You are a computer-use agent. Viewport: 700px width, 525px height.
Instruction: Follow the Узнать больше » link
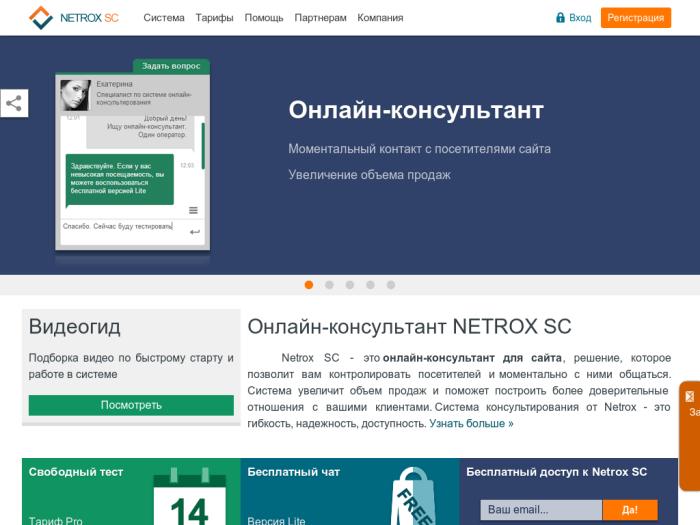click(x=471, y=423)
